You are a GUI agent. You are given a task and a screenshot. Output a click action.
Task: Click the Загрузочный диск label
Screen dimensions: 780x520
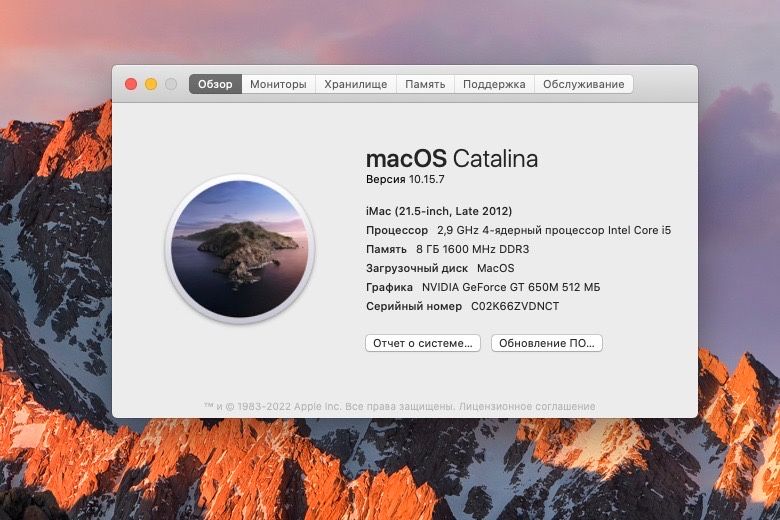(x=417, y=269)
